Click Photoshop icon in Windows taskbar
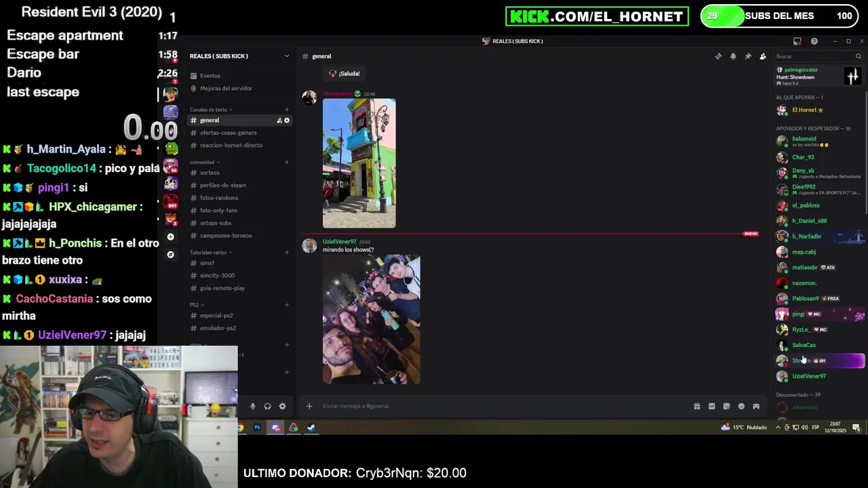This screenshot has width=868, height=488. 257,428
